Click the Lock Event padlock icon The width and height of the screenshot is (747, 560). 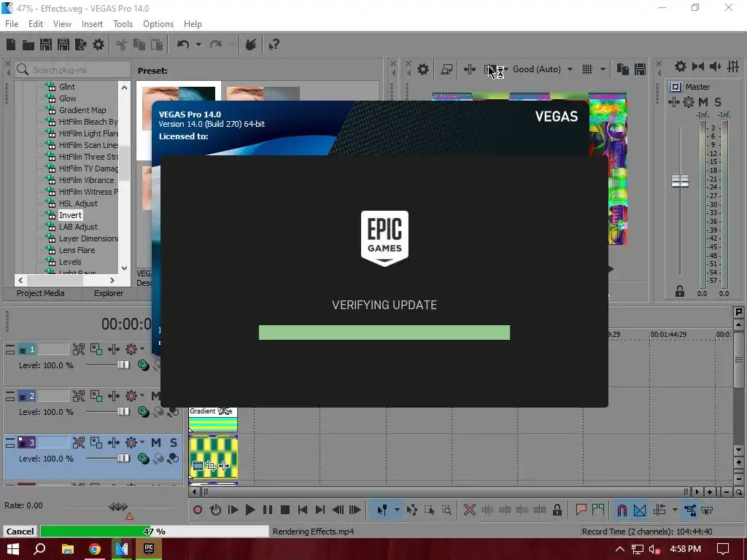pos(557,510)
